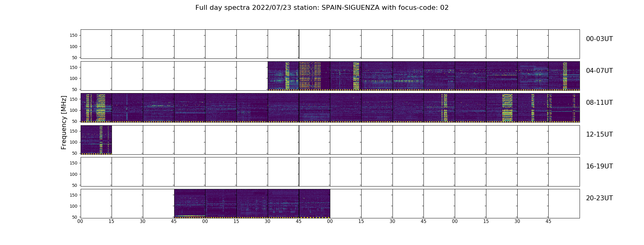Image resolution: width=644 pixels, height=245 pixels.
Task: Click the 50 tick label of 04-07UT row
Action: tap(75, 89)
